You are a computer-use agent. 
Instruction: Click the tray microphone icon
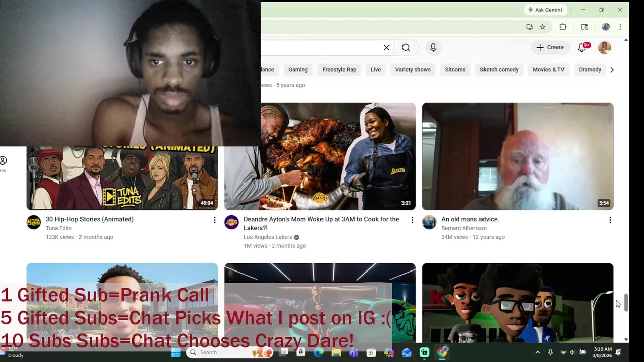[550, 352]
